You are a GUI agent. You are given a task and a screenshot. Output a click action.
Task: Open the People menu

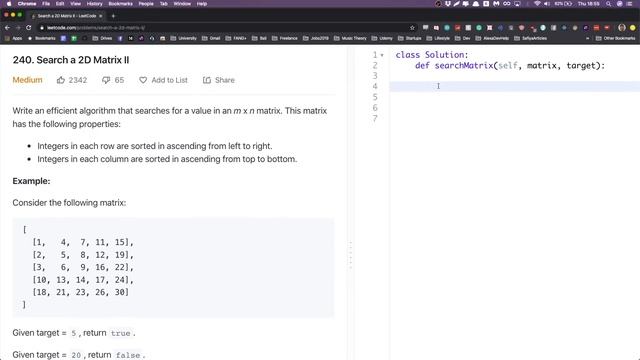pyautogui.click(x=146, y=4)
